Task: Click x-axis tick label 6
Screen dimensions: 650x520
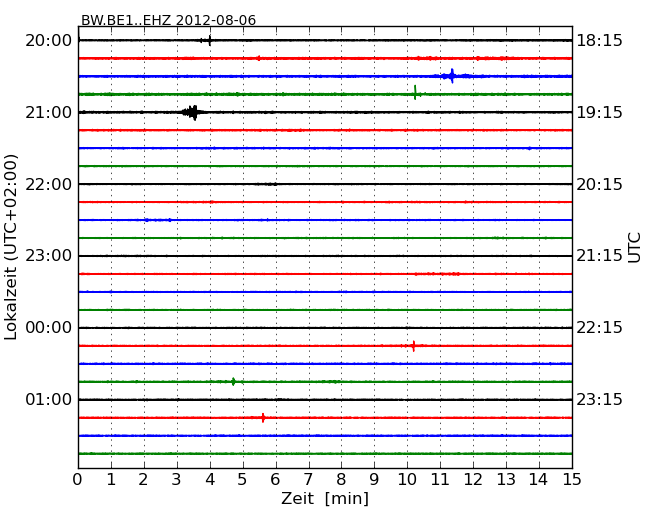Action: tap(275, 479)
